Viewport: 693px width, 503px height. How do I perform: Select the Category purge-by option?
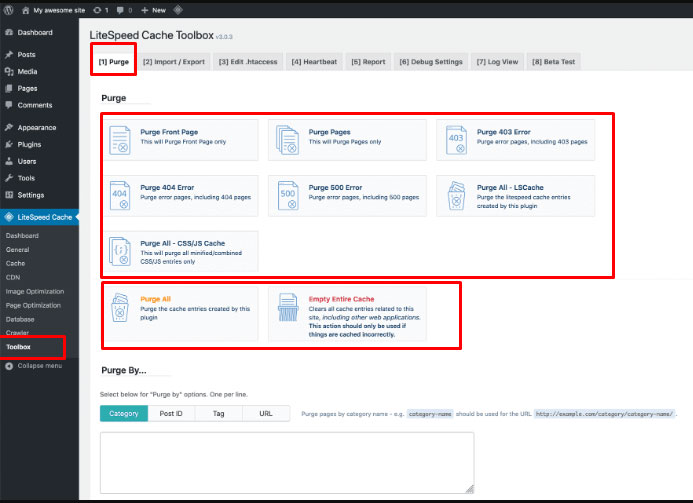point(124,414)
